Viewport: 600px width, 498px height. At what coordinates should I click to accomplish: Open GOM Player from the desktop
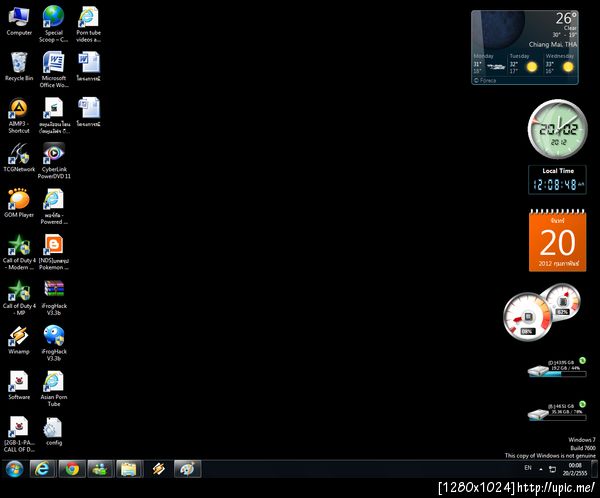pos(19,203)
